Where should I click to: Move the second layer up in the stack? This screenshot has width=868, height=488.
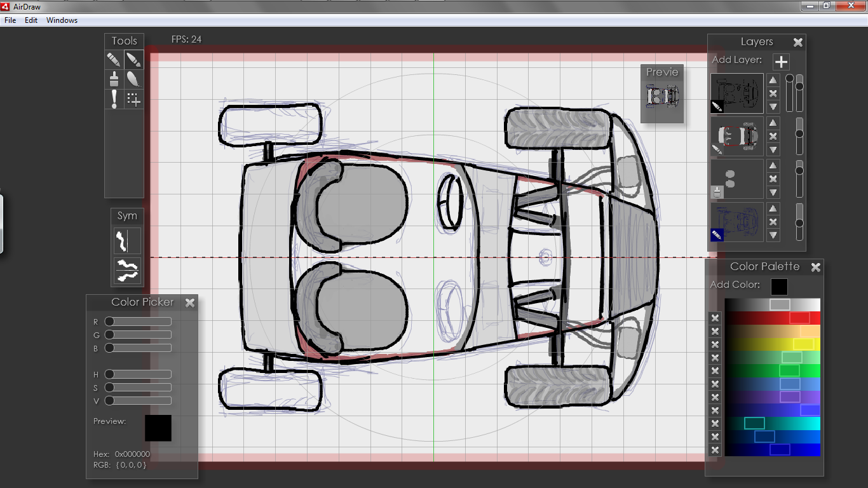[x=773, y=122]
